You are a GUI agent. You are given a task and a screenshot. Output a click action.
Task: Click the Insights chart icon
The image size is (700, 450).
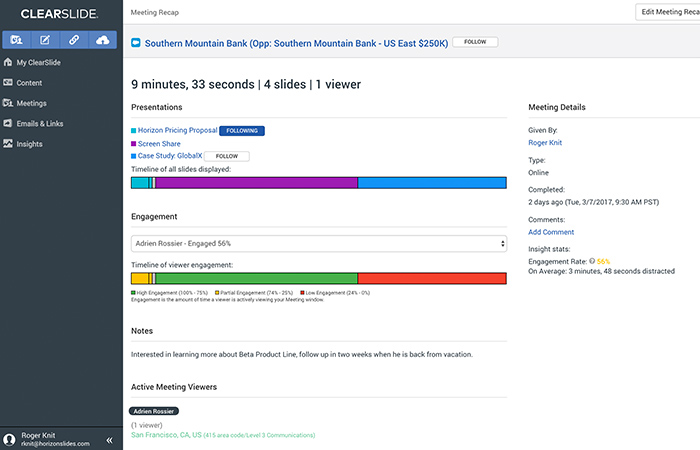8,143
